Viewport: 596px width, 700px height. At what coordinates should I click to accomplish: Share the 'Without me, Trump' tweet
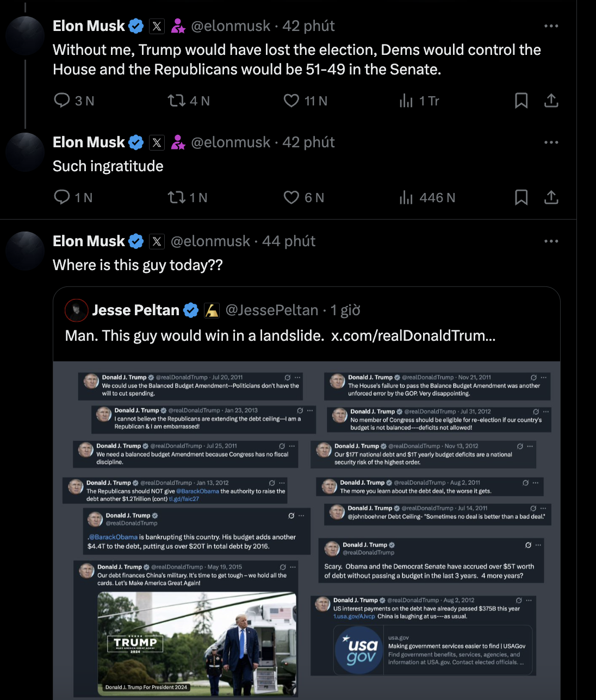coord(551,101)
